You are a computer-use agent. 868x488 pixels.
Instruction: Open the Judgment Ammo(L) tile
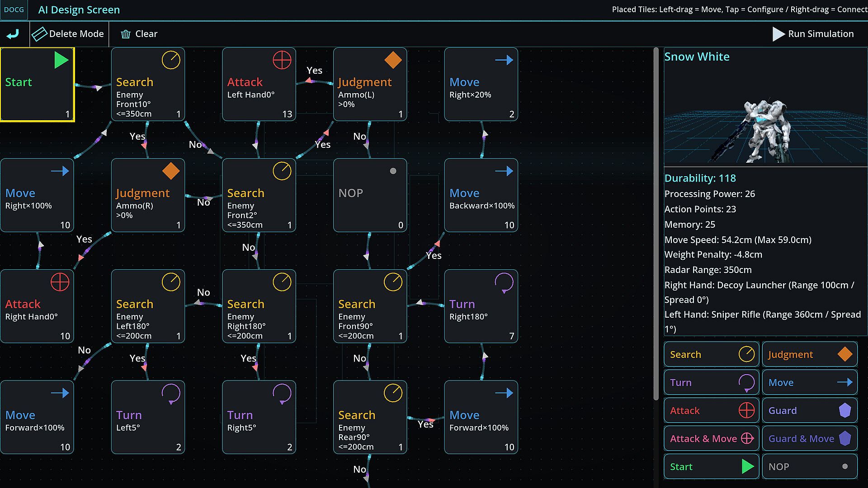(370, 84)
